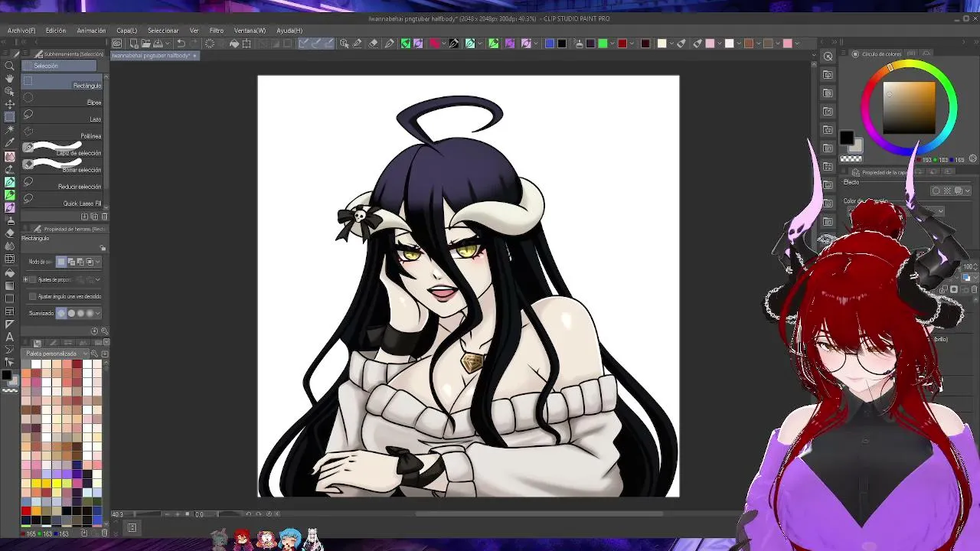The image size is (980, 551).
Task: Click the Quick Access panel icon
Action: (828, 57)
